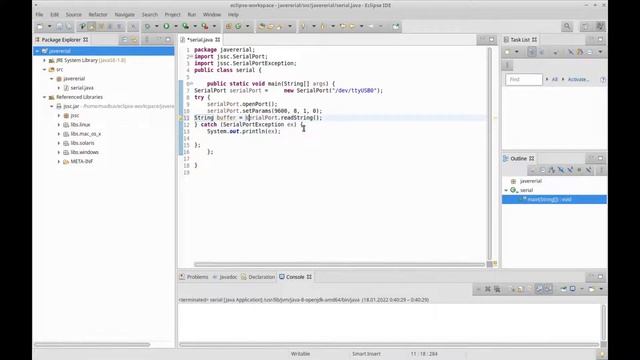The height and width of the screenshot is (360, 640).
Task: Click the New file wizard icon
Action: click(x=40, y=27)
